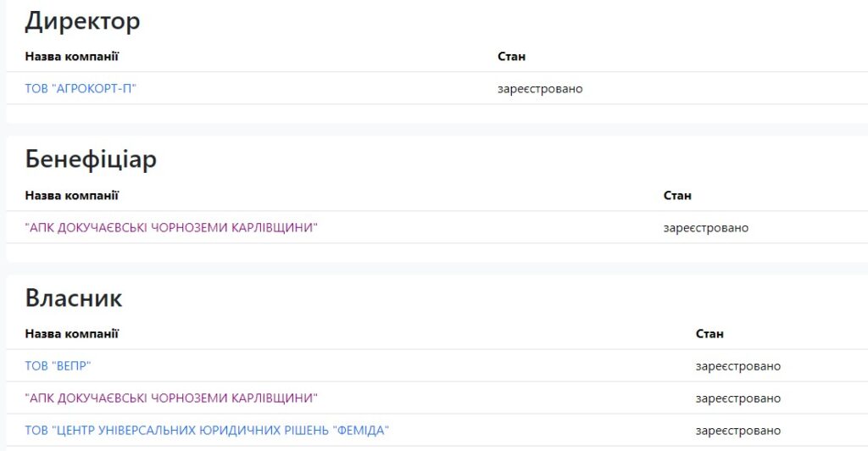The width and height of the screenshot is (868, 451).
Task: Click empty space between ВЕПР link and status
Action: coord(381,366)
